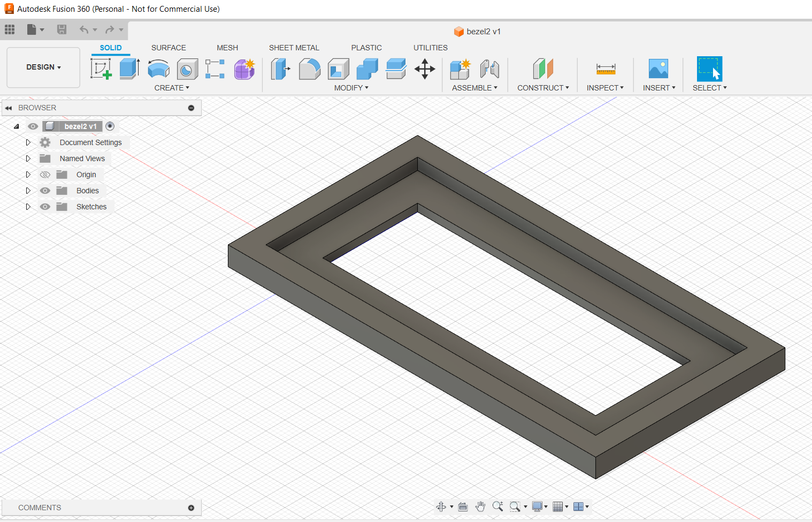Image resolution: width=812 pixels, height=522 pixels.
Task: Click the Display Settings monitor icon
Action: [537, 506]
